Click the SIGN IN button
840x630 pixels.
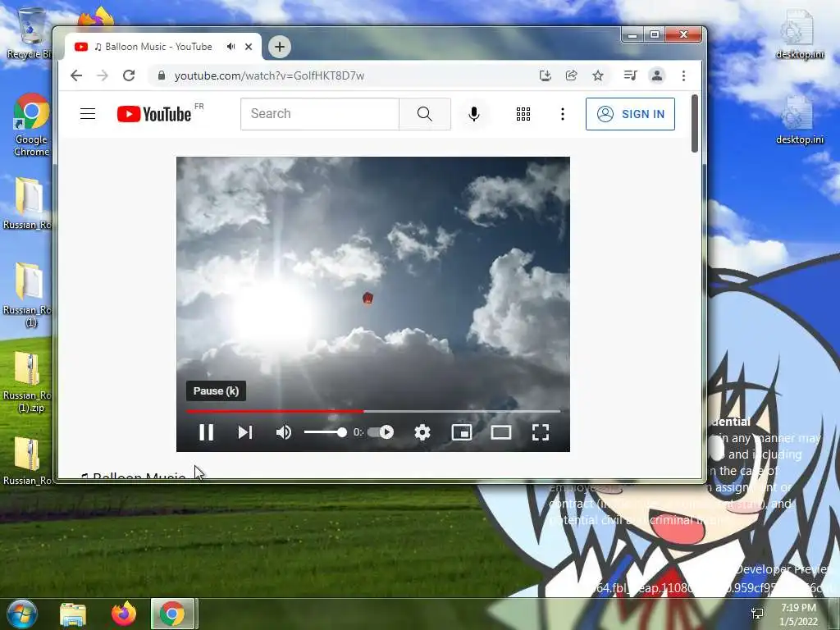point(630,113)
